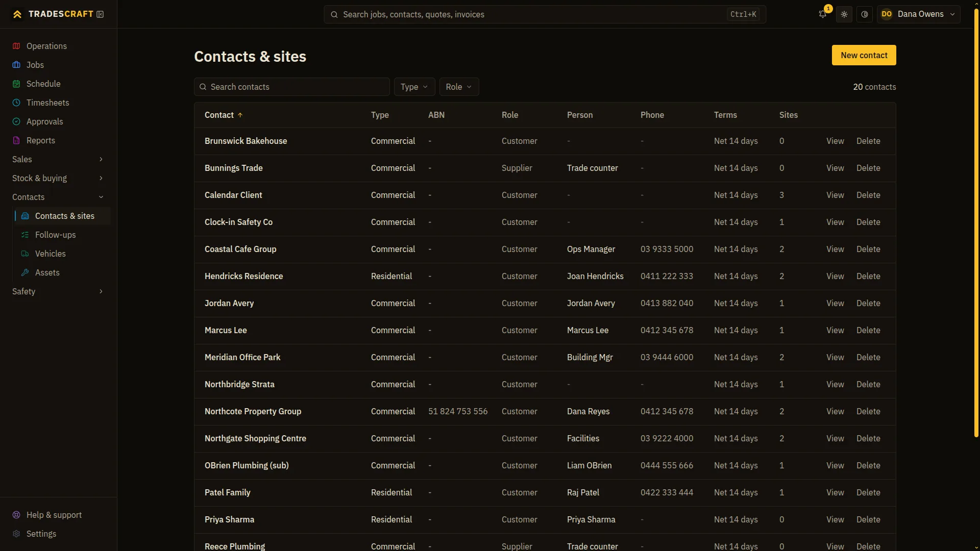
Task: View the Jordan Avery contact
Action: (835, 303)
